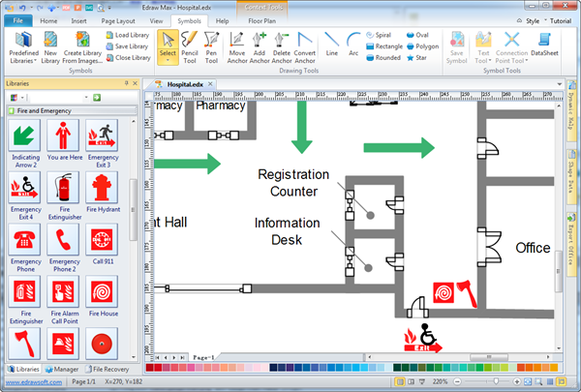
Task: Pick the Oval shape tool
Action: (x=417, y=35)
